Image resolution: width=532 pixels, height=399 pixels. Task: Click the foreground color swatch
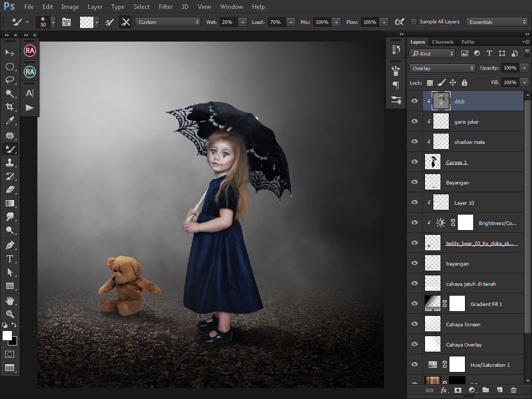pyautogui.click(x=7, y=336)
